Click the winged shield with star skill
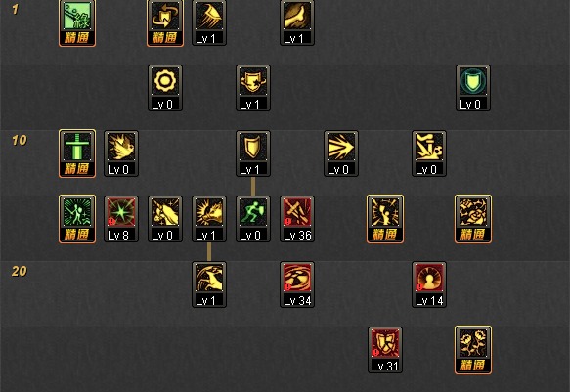Image resolution: width=570 pixels, height=392 pixels. 253,88
